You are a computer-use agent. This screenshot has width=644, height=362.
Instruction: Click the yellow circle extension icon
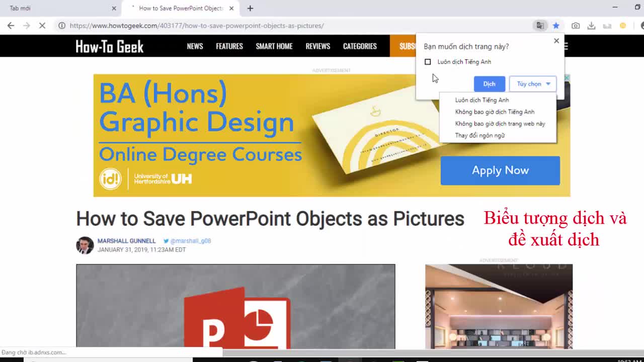[623, 26]
